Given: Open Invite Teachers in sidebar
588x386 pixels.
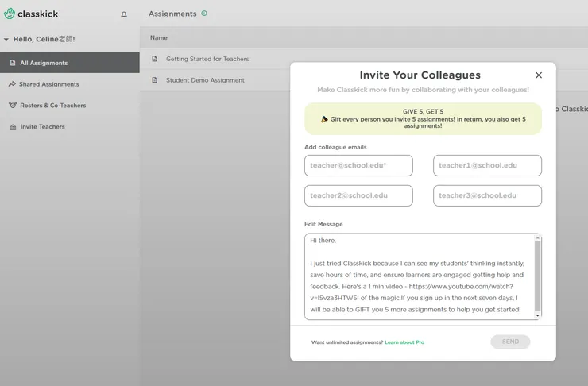Looking at the screenshot, I should (42, 127).
